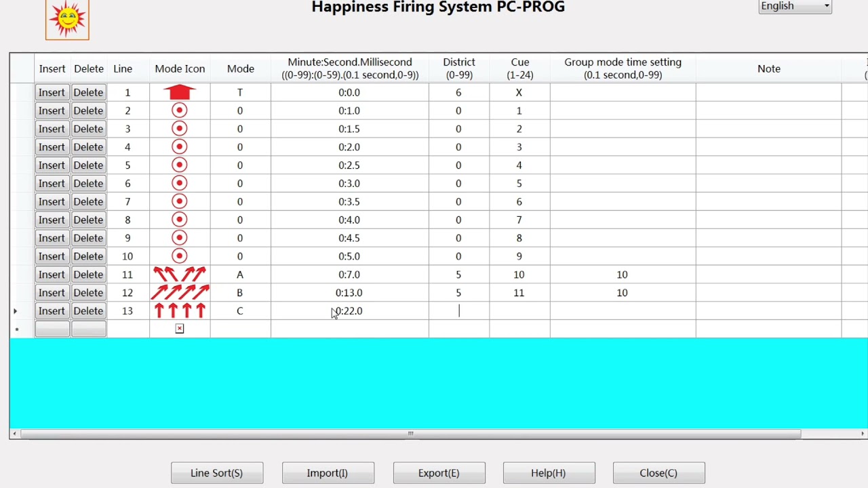Insert a row at line 11

(x=52, y=274)
